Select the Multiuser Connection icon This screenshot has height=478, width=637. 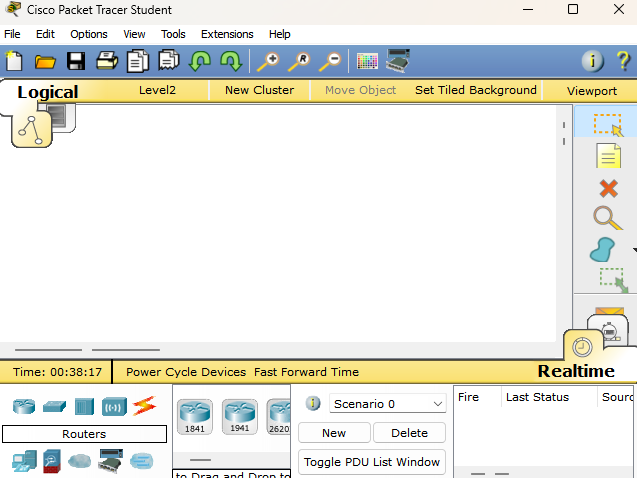tap(142, 461)
